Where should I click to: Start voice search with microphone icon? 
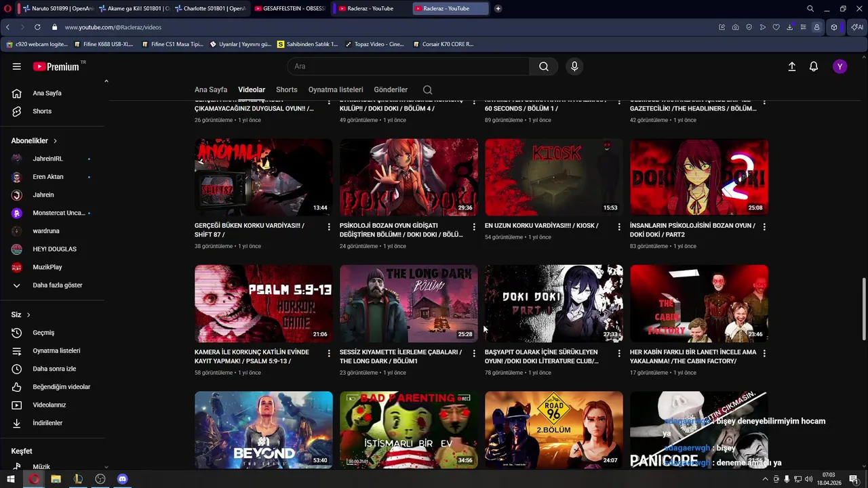pos(574,66)
